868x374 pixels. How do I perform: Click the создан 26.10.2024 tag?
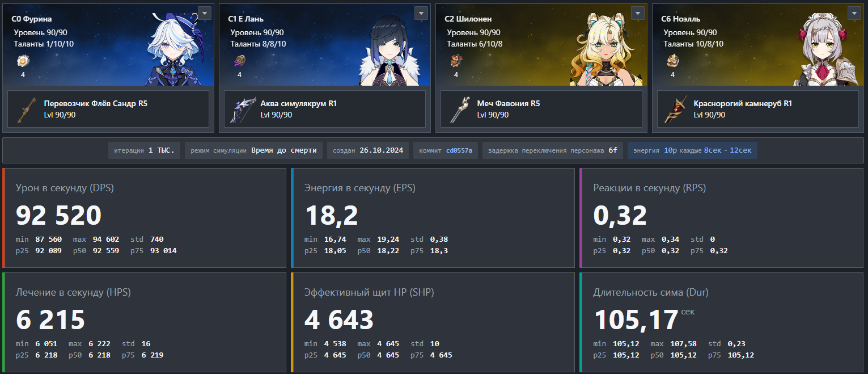368,150
